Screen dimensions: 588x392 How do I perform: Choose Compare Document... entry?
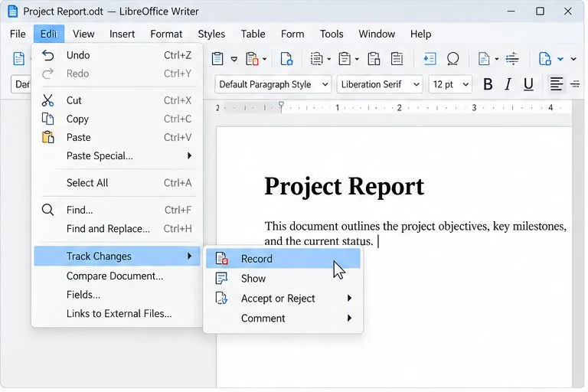[117, 276]
